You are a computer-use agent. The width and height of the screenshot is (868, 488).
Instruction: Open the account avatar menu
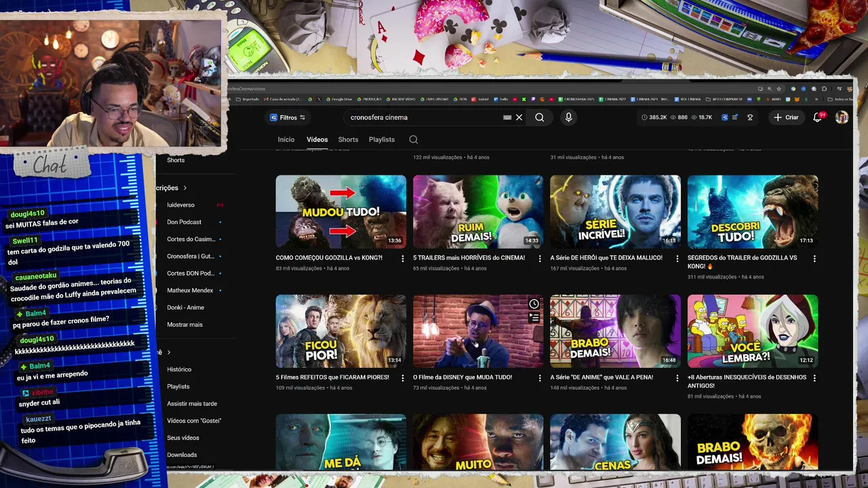point(842,117)
